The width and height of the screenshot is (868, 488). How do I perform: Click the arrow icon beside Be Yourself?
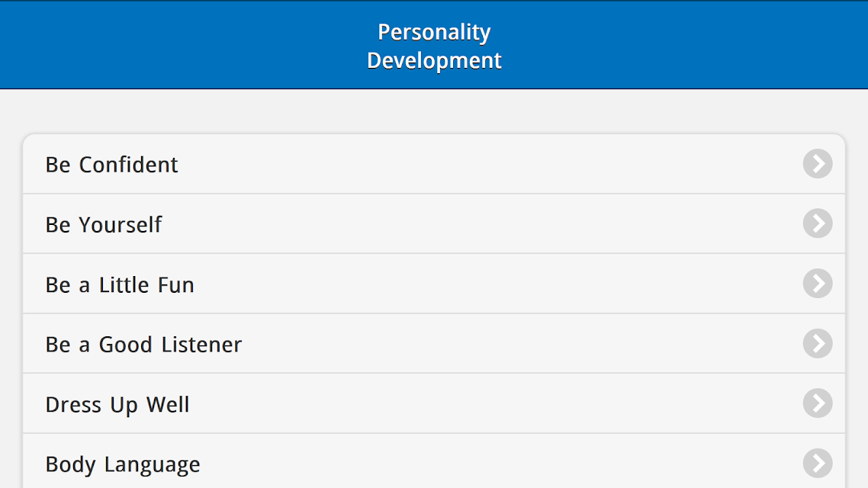pyautogui.click(x=818, y=223)
